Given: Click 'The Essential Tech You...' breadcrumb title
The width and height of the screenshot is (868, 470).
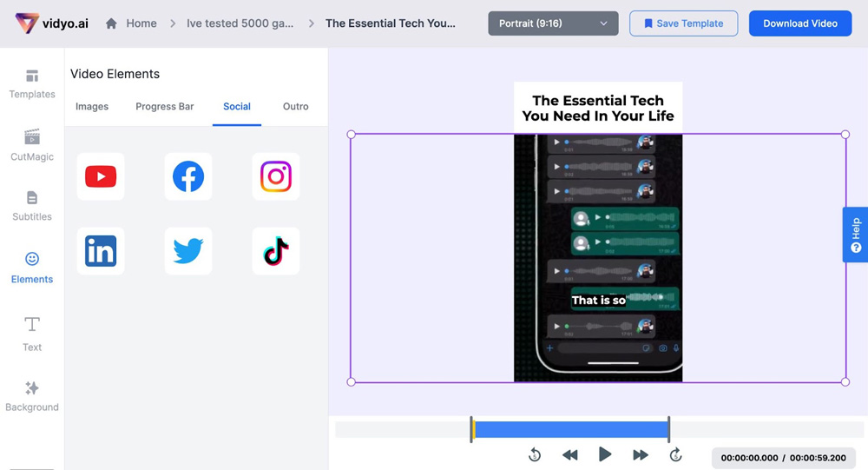Looking at the screenshot, I should (x=391, y=23).
